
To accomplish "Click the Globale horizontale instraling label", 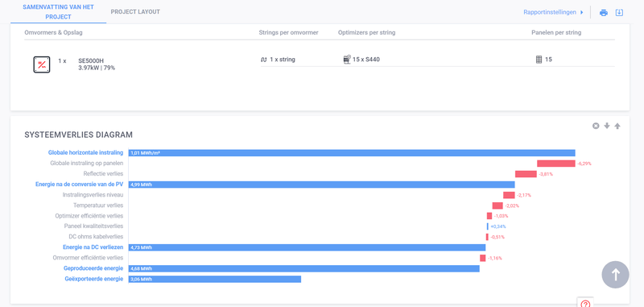I will (x=85, y=153).
